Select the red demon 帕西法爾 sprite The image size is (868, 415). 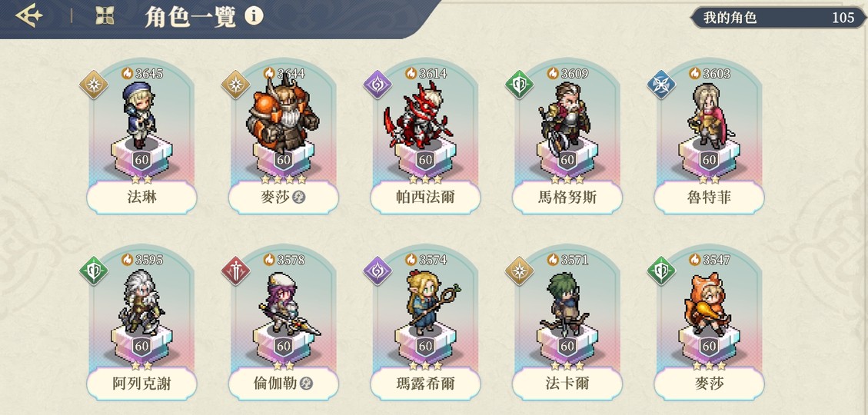tap(421, 116)
